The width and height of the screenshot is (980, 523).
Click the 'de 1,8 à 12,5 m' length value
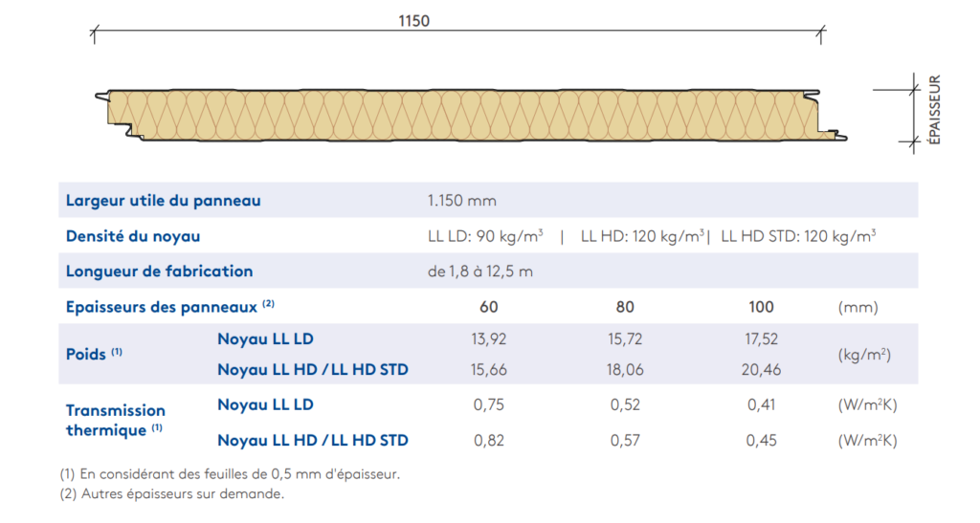click(480, 272)
